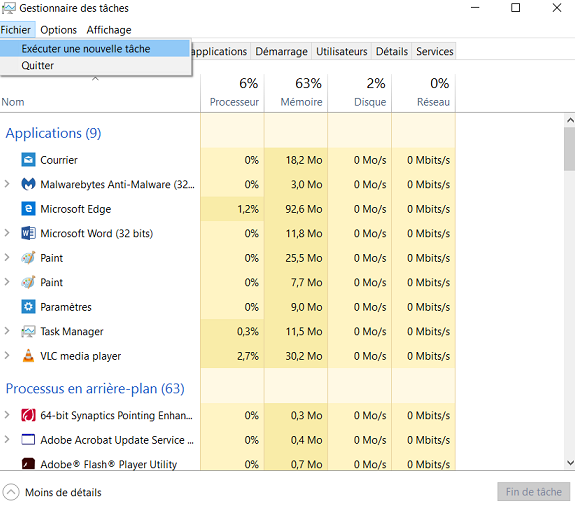Expand the 64-bit Synaptics Pointing row
Image resolution: width=575 pixels, height=512 pixels.
7,415
